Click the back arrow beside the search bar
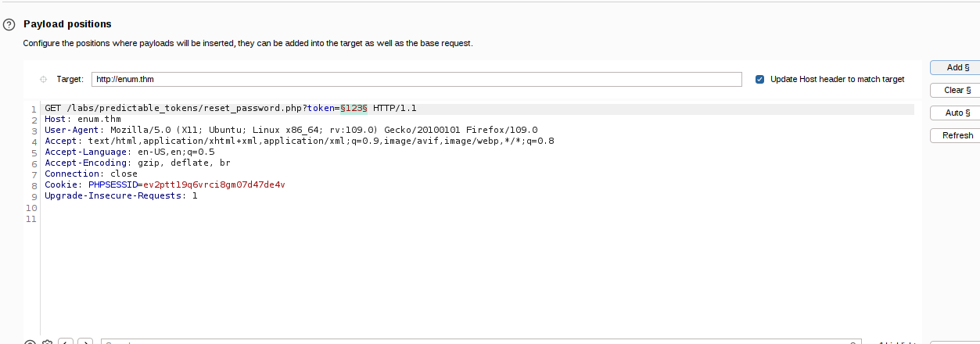The width and height of the screenshot is (980, 344). pos(66,342)
